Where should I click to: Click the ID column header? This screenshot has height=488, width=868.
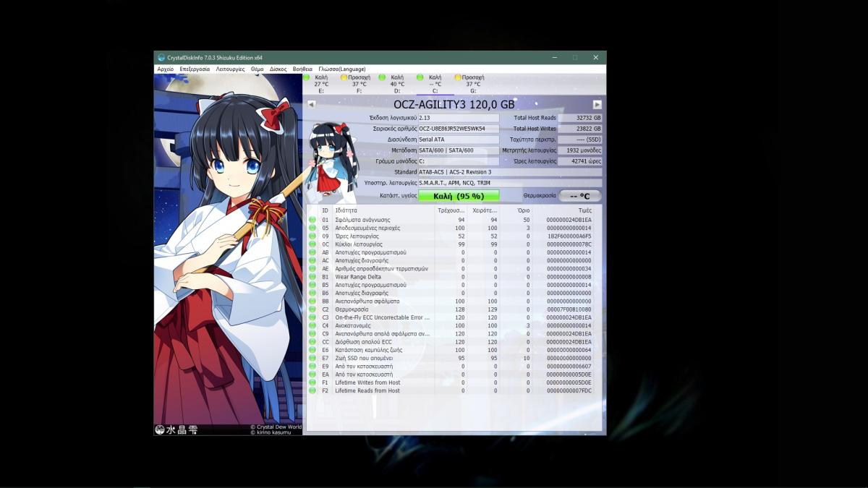[x=325, y=210]
